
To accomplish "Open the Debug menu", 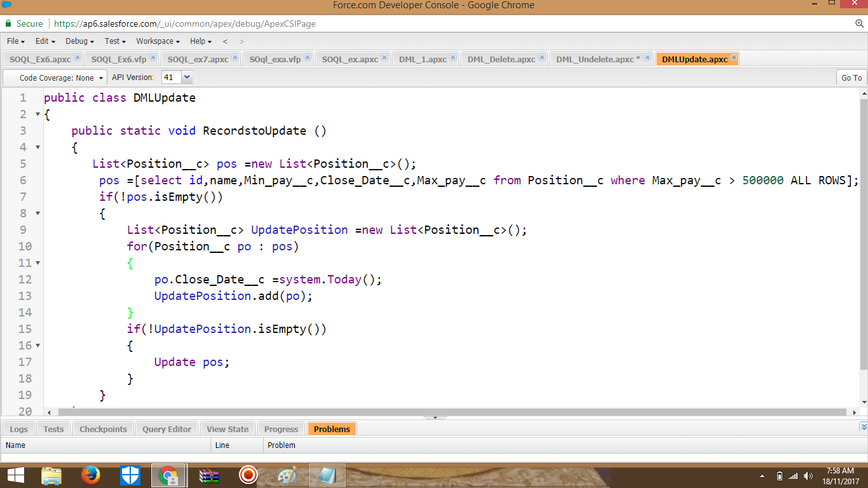I will tap(79, 41).
